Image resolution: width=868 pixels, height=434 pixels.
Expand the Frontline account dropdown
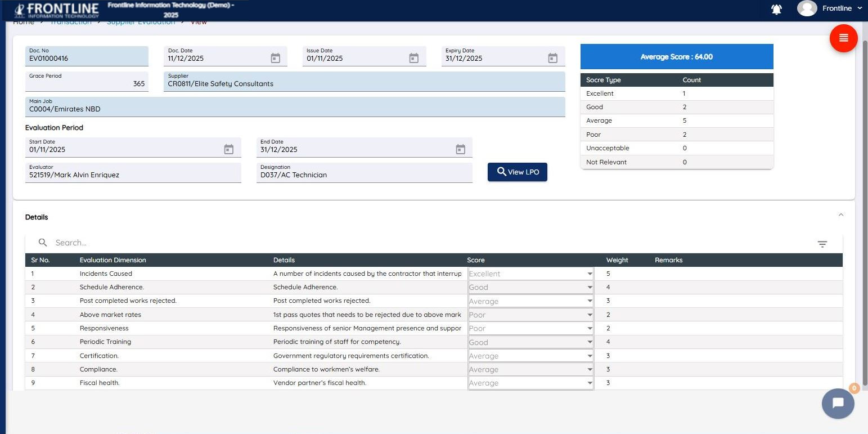point(860,8)
